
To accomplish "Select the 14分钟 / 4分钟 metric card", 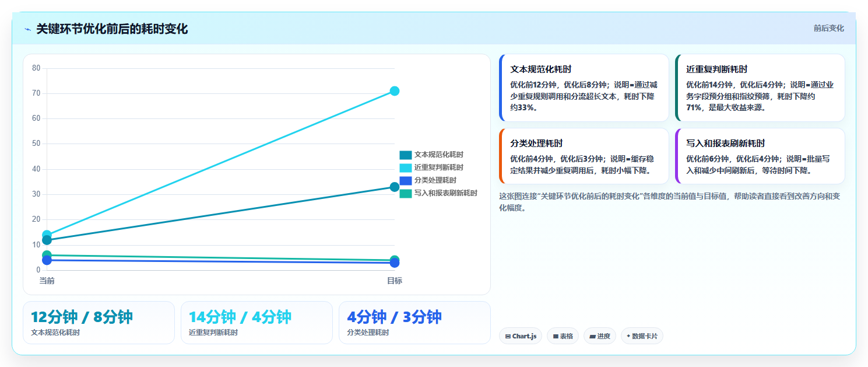I will pos(256,323).
